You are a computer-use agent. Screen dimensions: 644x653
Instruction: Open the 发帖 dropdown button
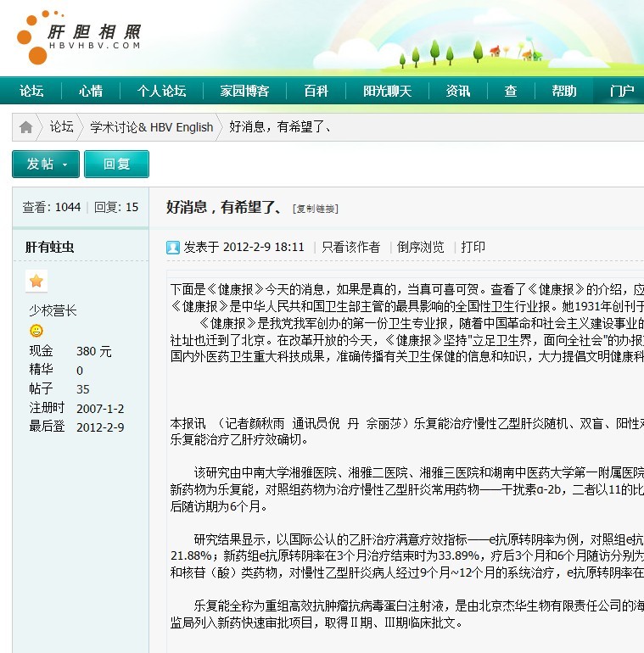coord(46,164)
